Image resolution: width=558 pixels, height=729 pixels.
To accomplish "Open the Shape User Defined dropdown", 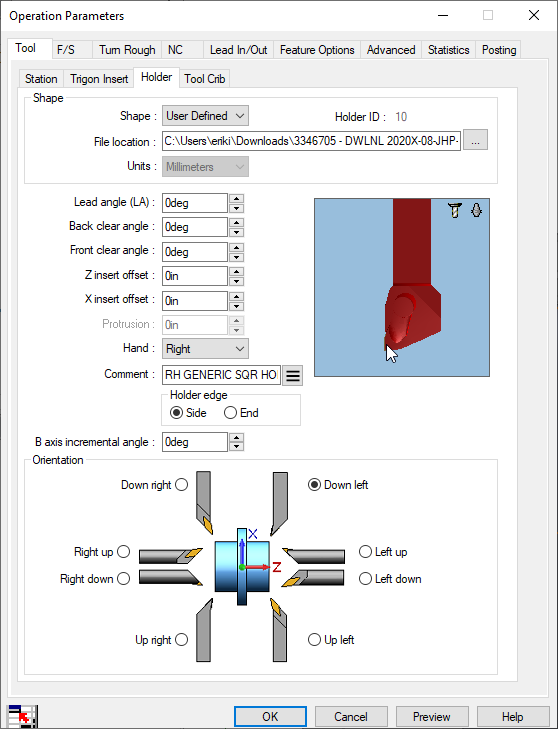I will click(x=205, y=116).
